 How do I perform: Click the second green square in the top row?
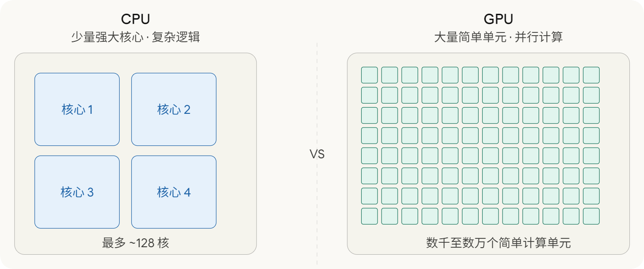click(x=390, y=75)
